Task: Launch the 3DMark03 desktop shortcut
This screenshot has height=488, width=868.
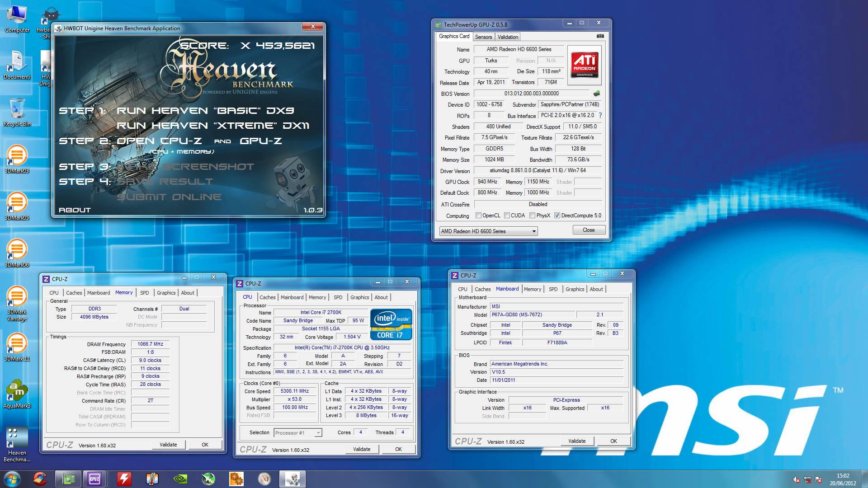Action: pyautogui.click(x=17, y=159)
